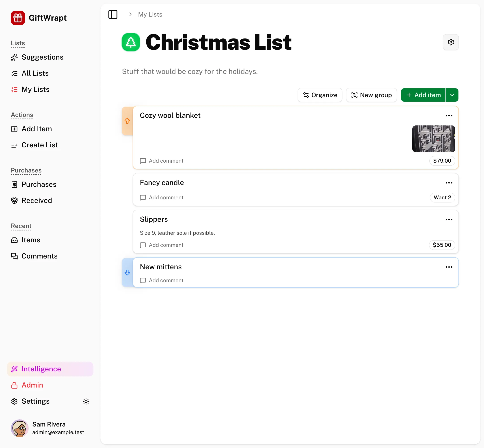Viewport: 484px width, 448px height.
Task: Click the blue down-arrow priority handle on New mittens
Action: [x=127, y=272]
